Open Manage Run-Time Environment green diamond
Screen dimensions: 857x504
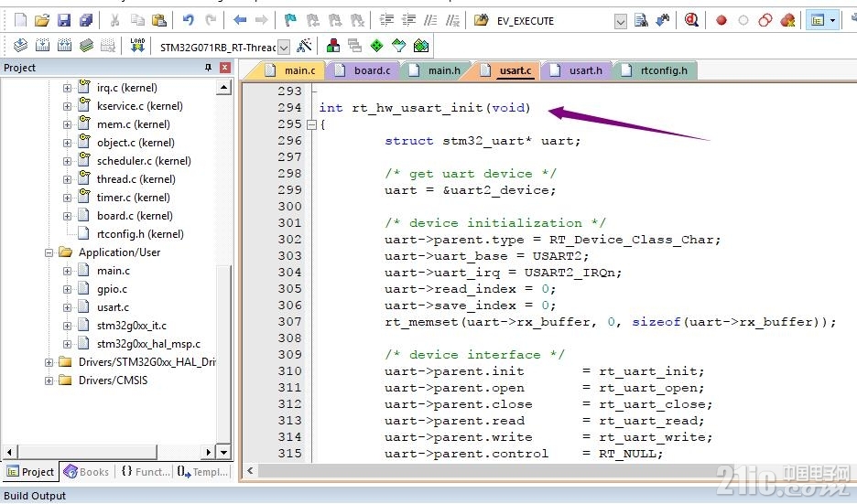pyautogui.click(x=376, y=46)
